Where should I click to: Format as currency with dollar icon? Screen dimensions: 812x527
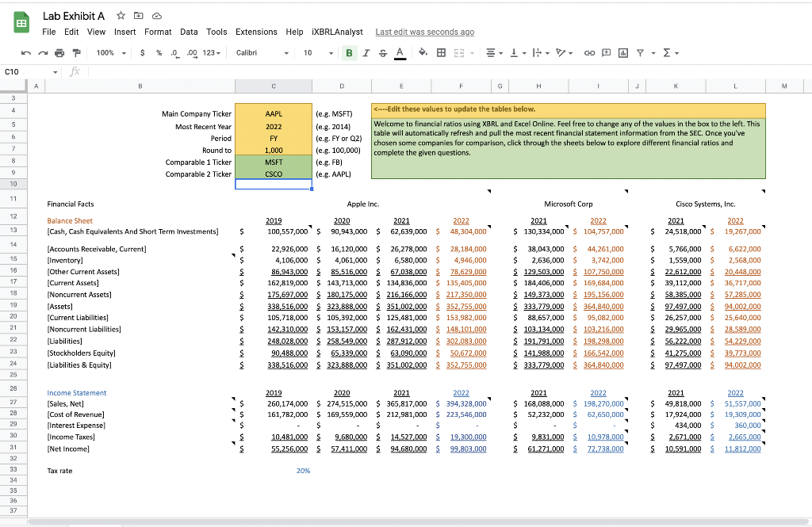point(143,53)
